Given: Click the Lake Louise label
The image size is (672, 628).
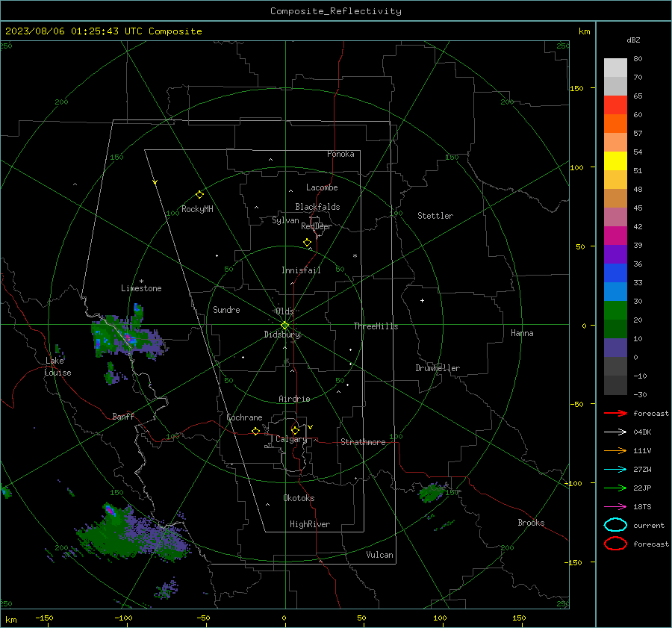Looking at the screenshot, I should (57, 367).
